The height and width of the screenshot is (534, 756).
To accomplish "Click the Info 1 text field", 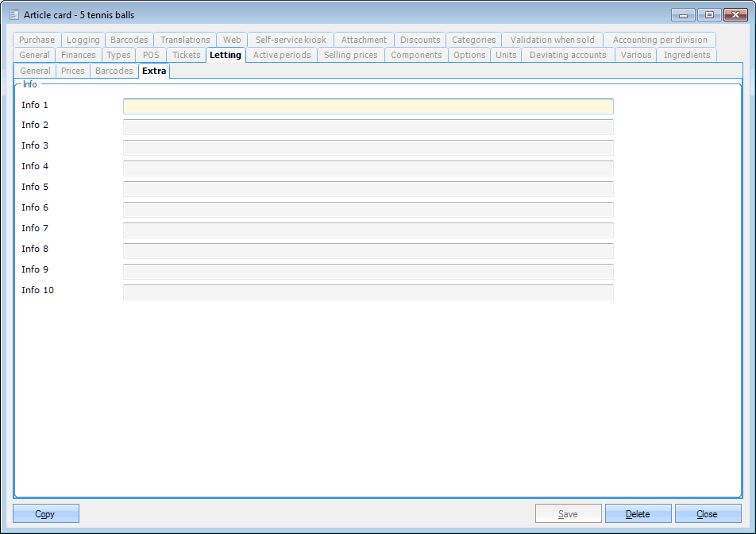I will point(368,106).
